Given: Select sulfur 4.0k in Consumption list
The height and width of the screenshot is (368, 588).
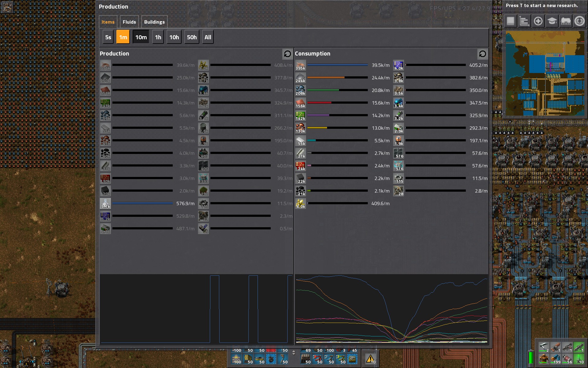Looking at the screenshot, I should click(300, 204).
